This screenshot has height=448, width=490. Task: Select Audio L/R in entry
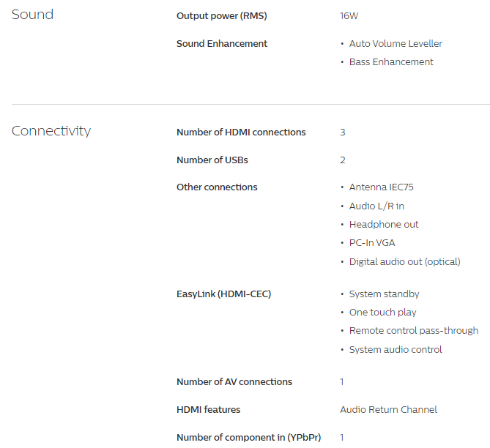click(376, 206)
